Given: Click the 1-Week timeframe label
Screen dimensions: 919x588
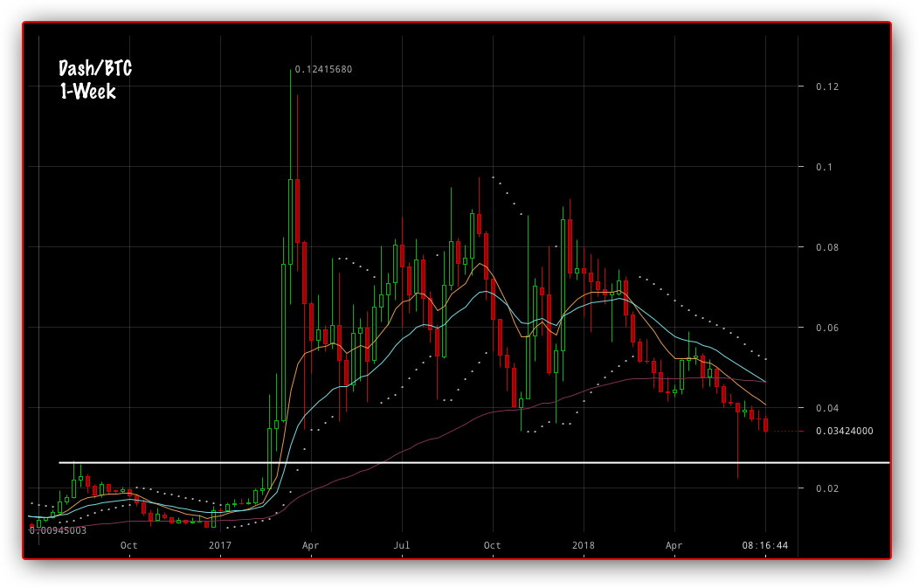Looking at the screenshot, I should click(x=88, y=92).
